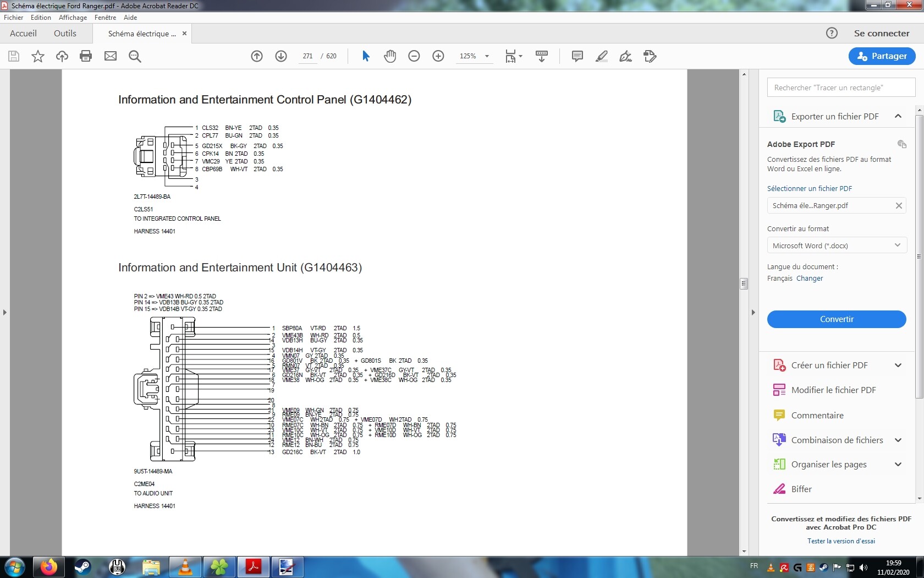Click the volume speaker tray icon
The width and height of the screenshot is (924, 578).
(864, 568)
